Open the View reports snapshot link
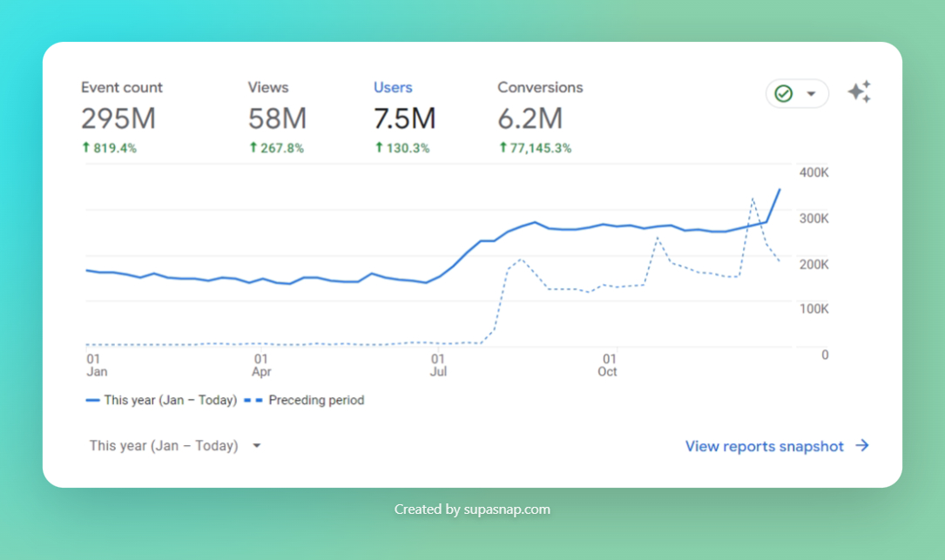 click(764, 446)
